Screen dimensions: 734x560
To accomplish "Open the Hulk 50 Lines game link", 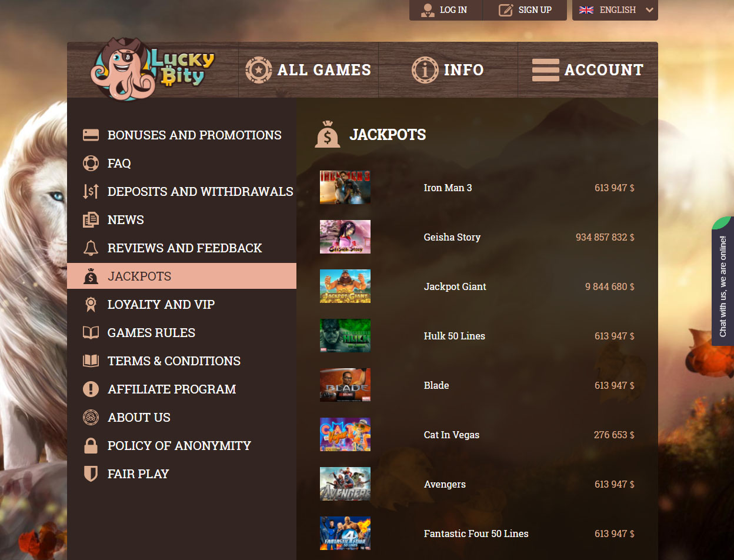I will pyautogui.click(x=455, y=336).
